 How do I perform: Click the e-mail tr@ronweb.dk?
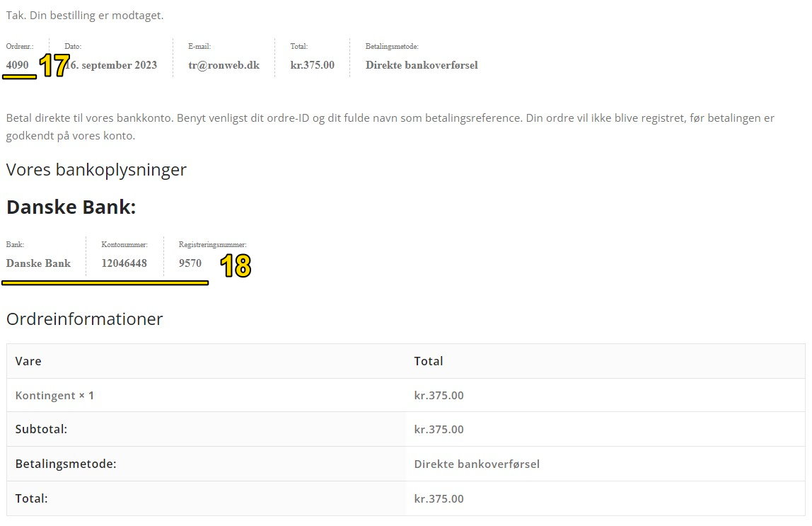click(224, 65)
